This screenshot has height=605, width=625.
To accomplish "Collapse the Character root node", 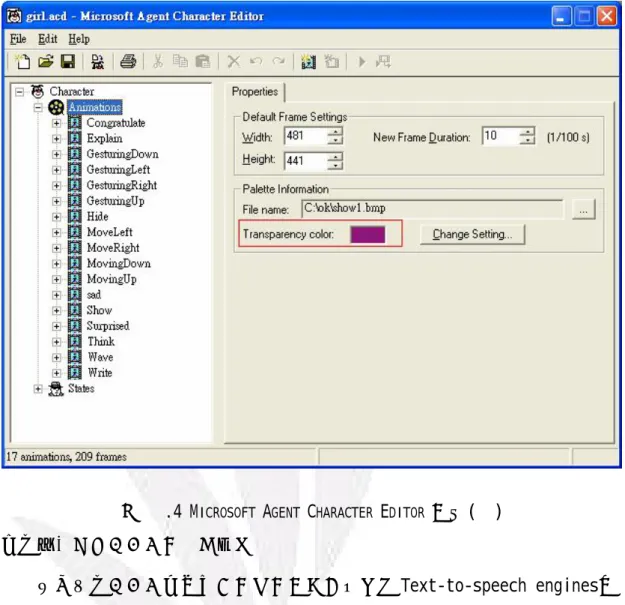I will point(19,92).
